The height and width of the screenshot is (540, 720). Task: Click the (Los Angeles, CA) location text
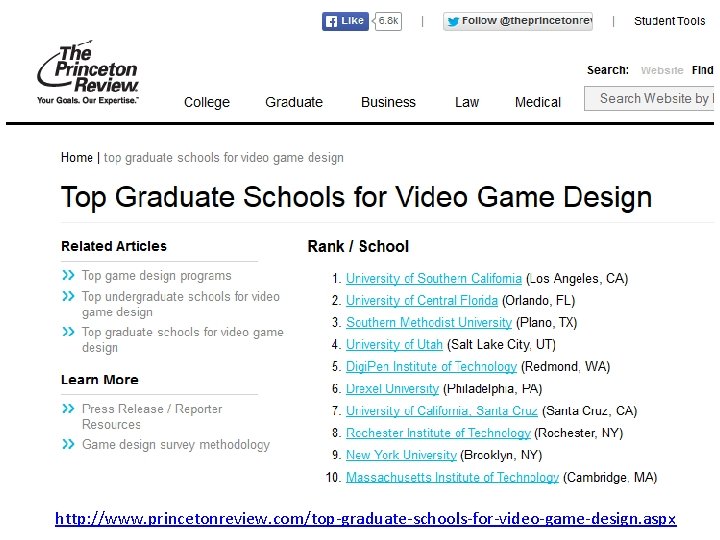tap(577, 278)
